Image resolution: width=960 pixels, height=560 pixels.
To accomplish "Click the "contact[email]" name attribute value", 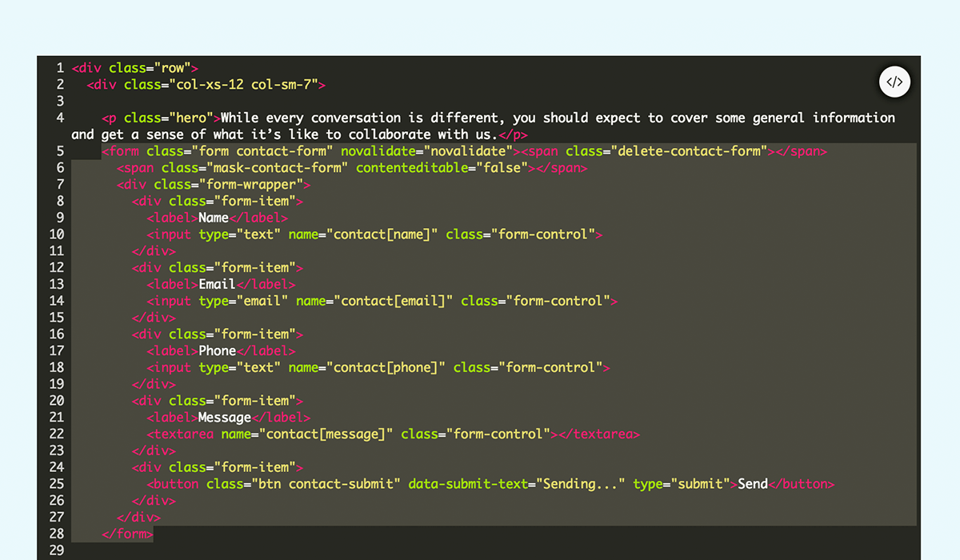I will tap(394, 301).
